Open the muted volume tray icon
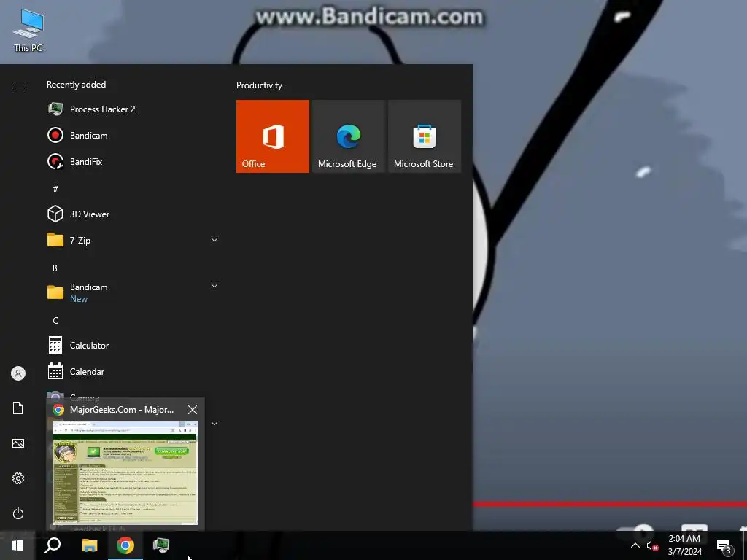The image size is (747, 560). pos(651,545)
